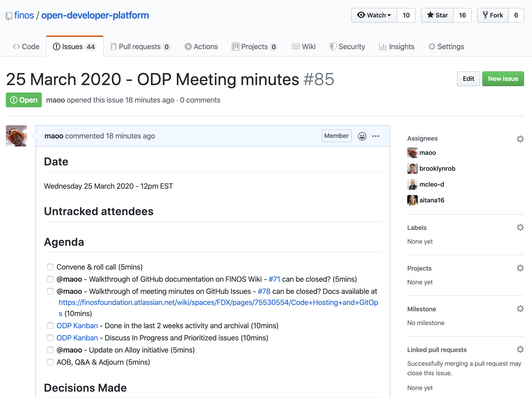Click the Watch eye icon
Image resolution: width=532 pixels, height=398 pixels.
[x=360, y=15]
